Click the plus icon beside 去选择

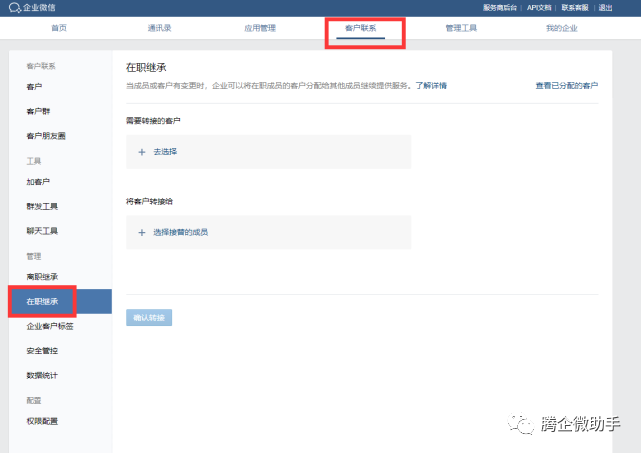click(x=141, y=152)
